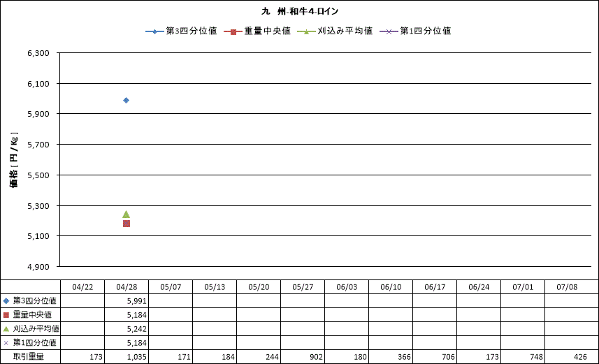The height and width of the screenshot is (364, 599).
Task: Click the 重量中央値 legend label text
Action: pos(268,31)
